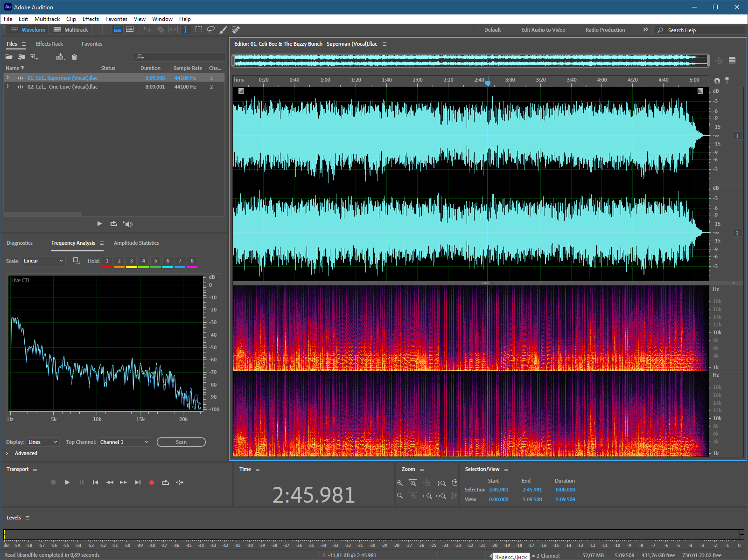Toggle channel 1 enable button

[x=737, y=136]
